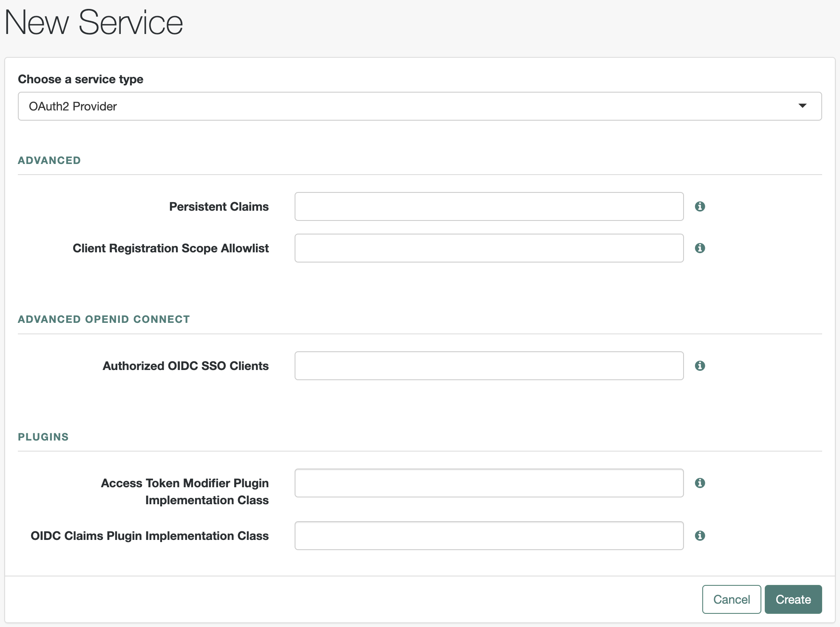Click info icon for Client Registration Scope Allowlist

point(700,248)
